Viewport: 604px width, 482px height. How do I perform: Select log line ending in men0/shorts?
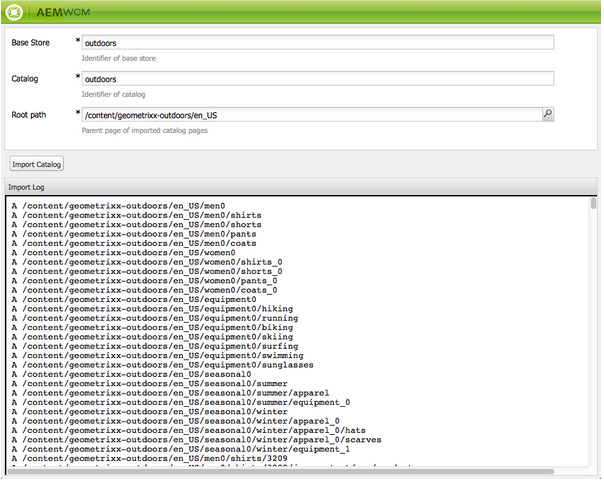(136, 224)
